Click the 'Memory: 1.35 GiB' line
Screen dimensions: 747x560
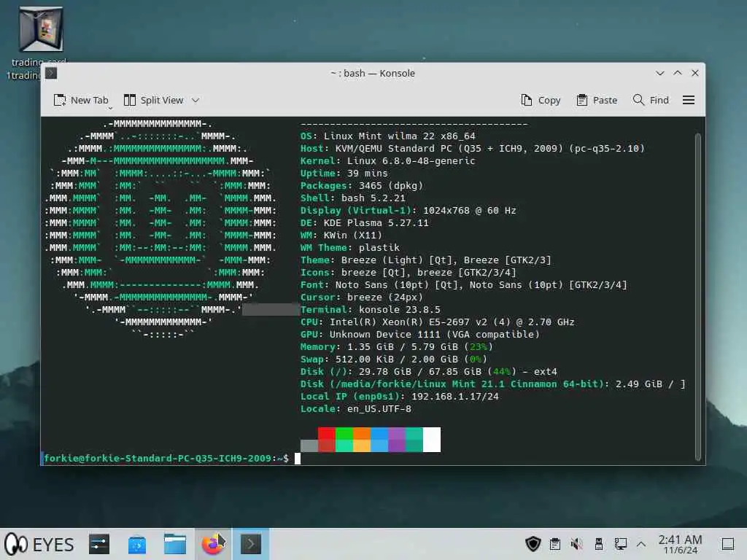tap(396, 346)
